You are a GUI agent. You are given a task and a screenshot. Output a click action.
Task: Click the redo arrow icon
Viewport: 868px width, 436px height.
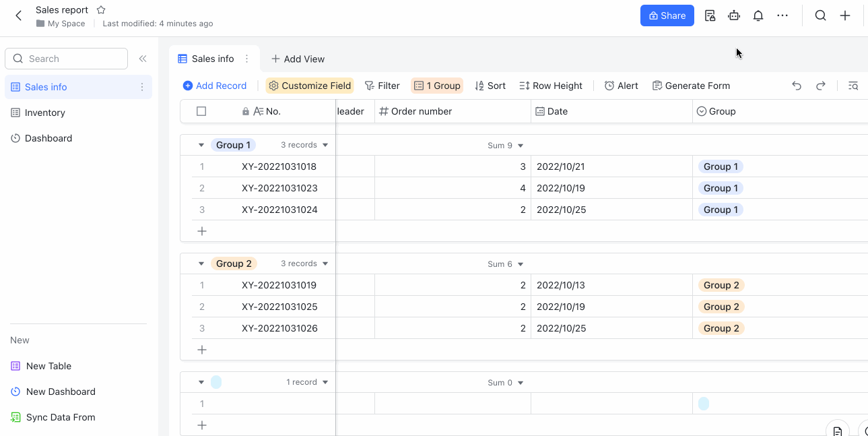pyautogui.click(x=821, y=86)
